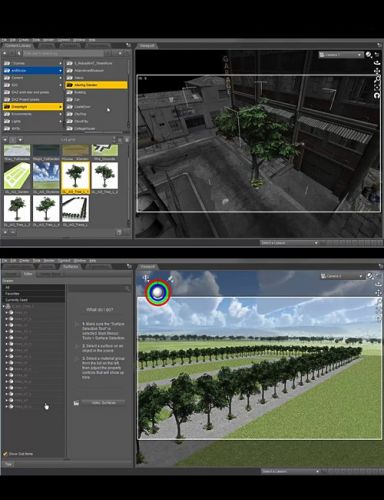The image size is (384, 500).
Task: Click video camera icon beside Video Surfaces
Action: (76, 403)
